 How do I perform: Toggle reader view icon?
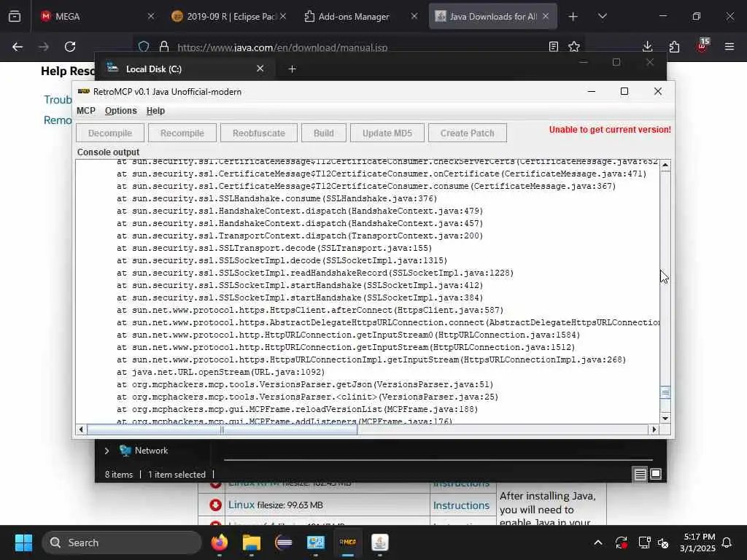coord(553,47)
